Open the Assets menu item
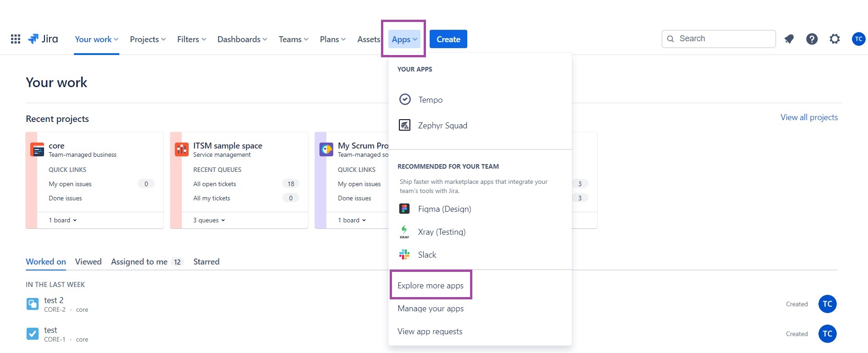This screenshot has width=868, height=353. click(x=369, y=39)
